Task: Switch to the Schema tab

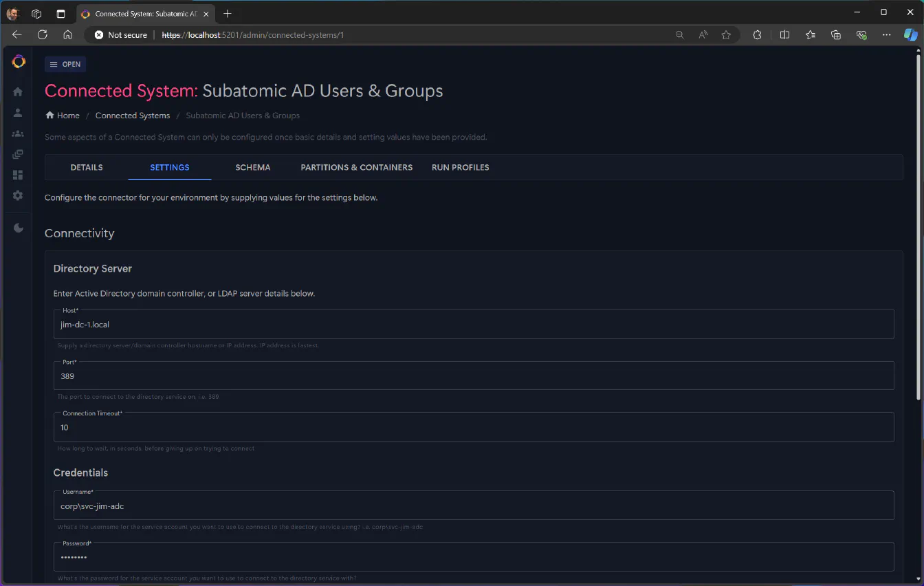Action: pyautogui.click(x=252, y=167)
